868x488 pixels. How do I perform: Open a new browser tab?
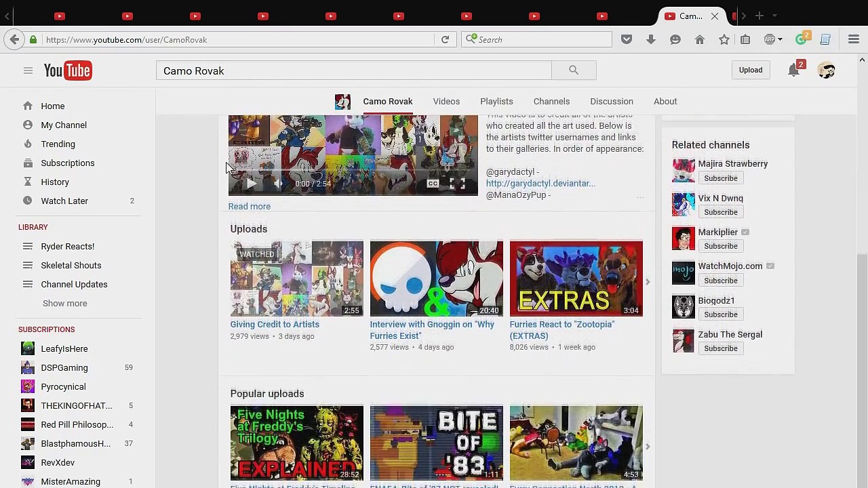pos(759,16)
